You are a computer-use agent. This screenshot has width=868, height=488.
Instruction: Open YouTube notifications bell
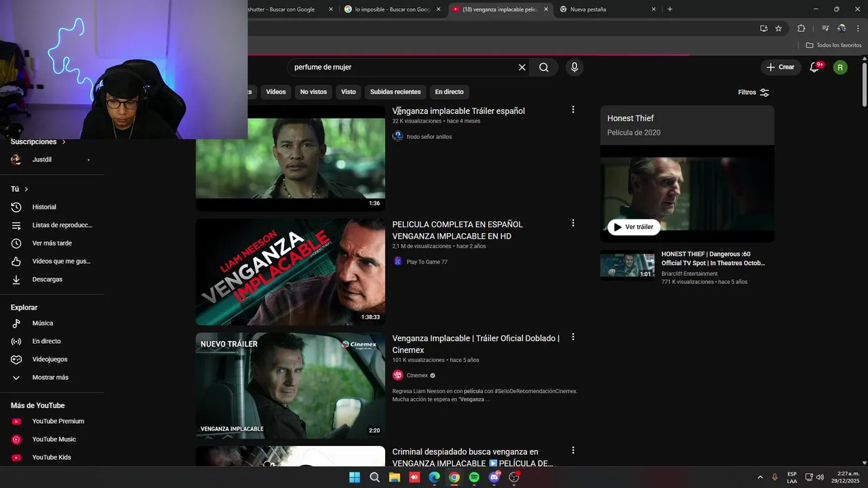tap(815, 67)
